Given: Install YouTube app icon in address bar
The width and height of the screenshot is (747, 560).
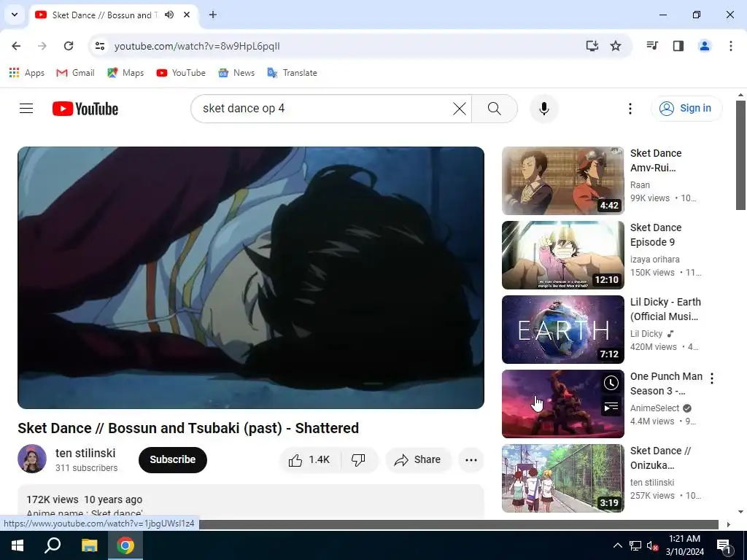Looking at the screenshot, I should click(x=592, y=46).
